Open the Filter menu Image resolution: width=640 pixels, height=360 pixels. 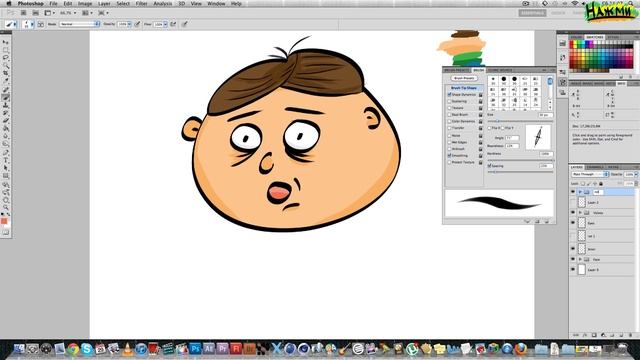coord(142,4)
